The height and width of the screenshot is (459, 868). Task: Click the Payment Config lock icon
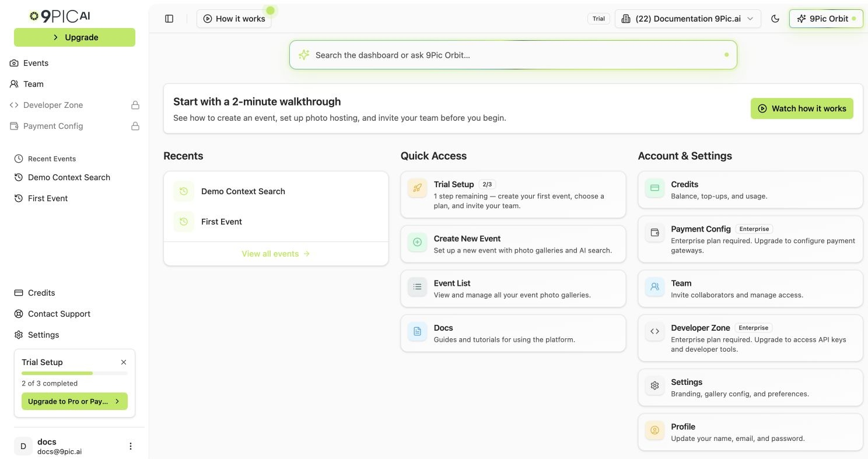click(135, 126)
